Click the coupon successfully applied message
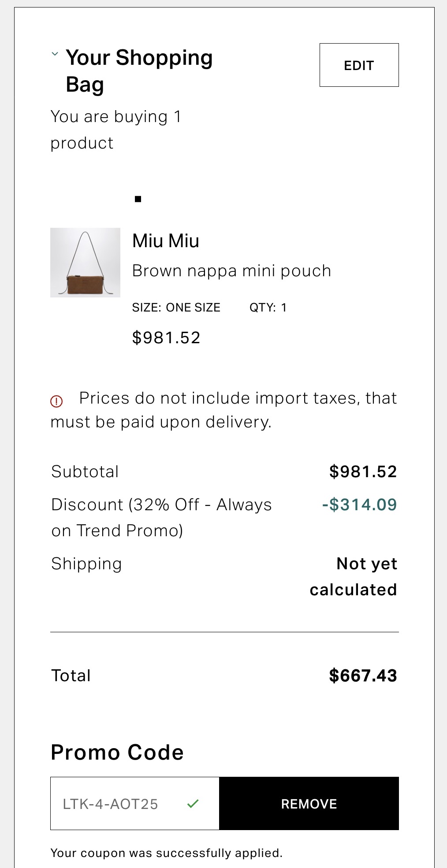Image resolution: width=447 pixels, height=868 pixels. 166,853
